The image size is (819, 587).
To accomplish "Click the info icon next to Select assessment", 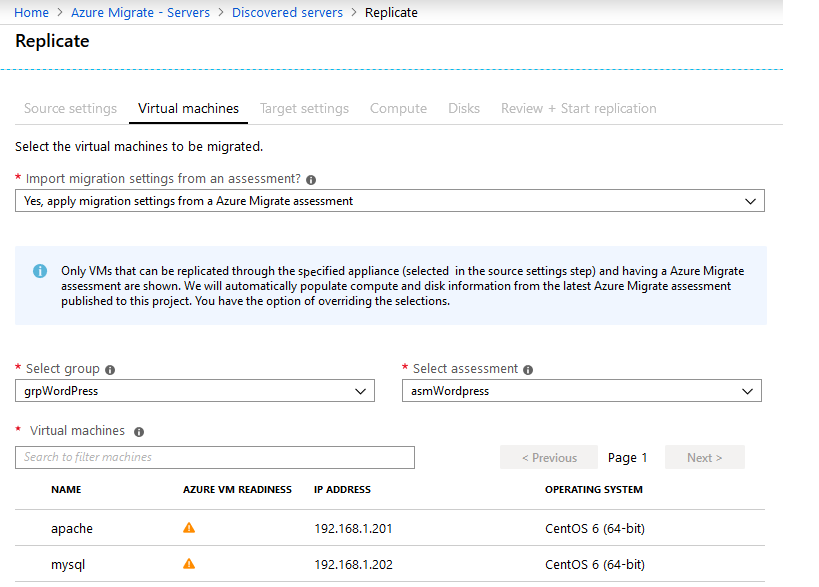I will pos(528,370).
